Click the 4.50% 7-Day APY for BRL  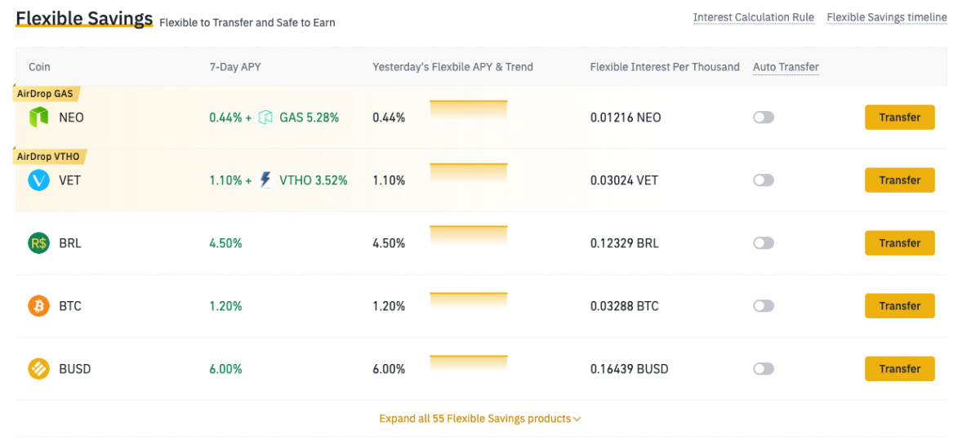click(225, 243)
